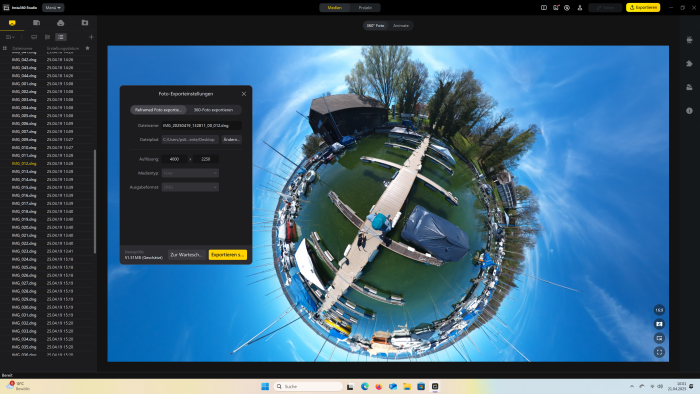The height and width of the screenshot is (394, 700).
Task: Click the greyed Teilen share button
Action: [605, 8]
